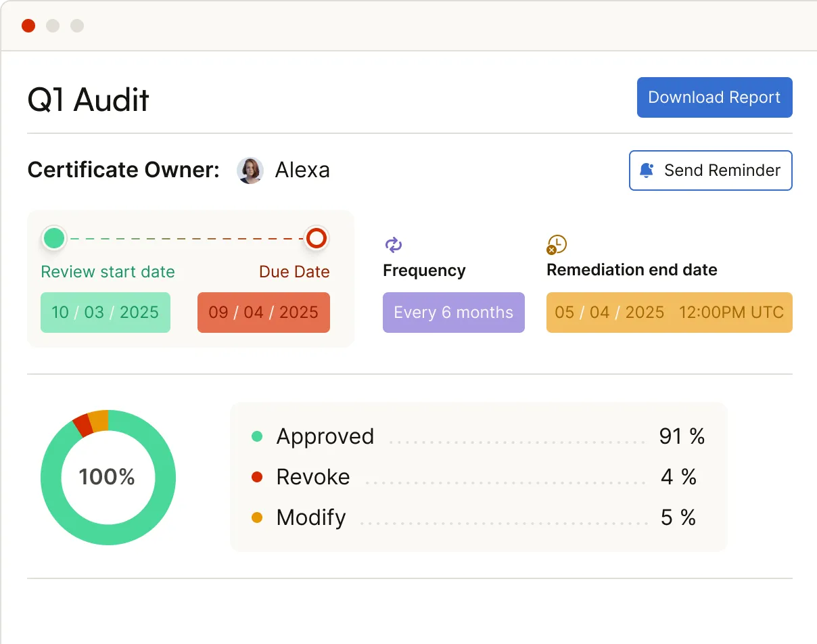Click the bell icon in Send Reminder
Viewport: 817px width, 644px height.
[x=647, y=170]
